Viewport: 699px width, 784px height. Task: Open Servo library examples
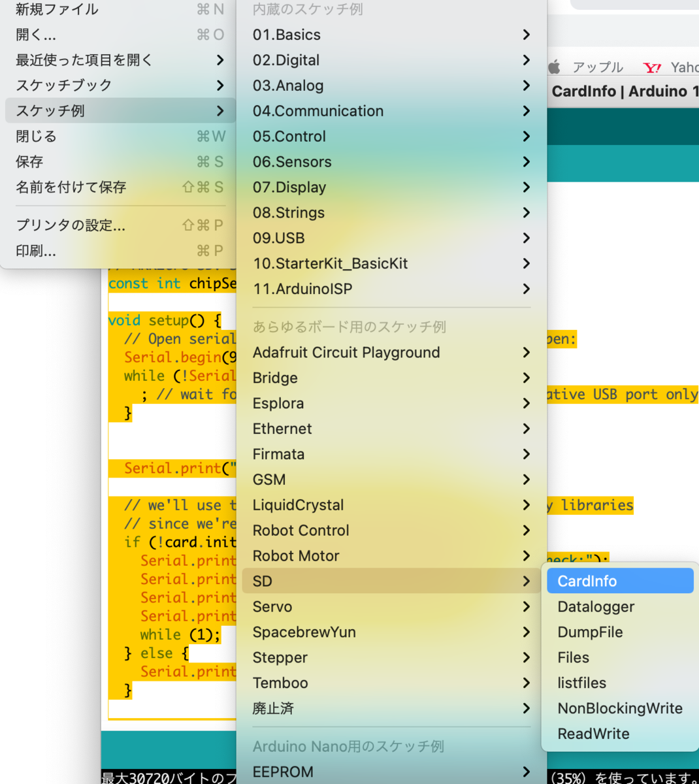point(391,607)
